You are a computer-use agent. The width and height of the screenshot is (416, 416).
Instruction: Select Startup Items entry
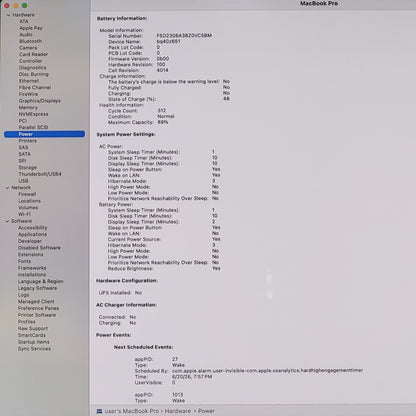[34, 342]
